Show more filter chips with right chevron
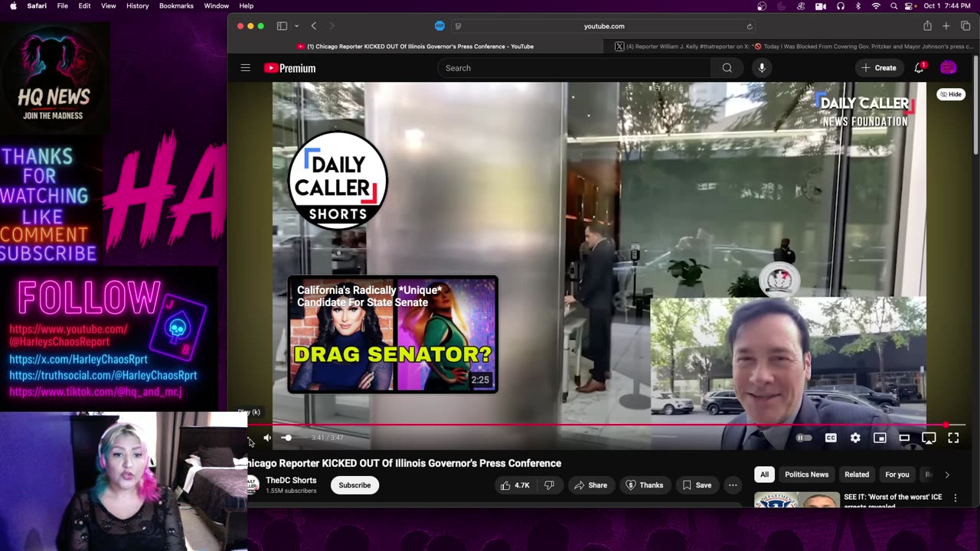This screenshot has width=980, height=551. tap(947, 474)
